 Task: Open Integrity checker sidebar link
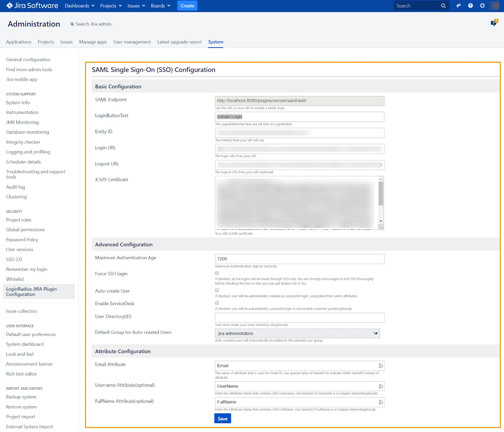click(x=23, y=142)
